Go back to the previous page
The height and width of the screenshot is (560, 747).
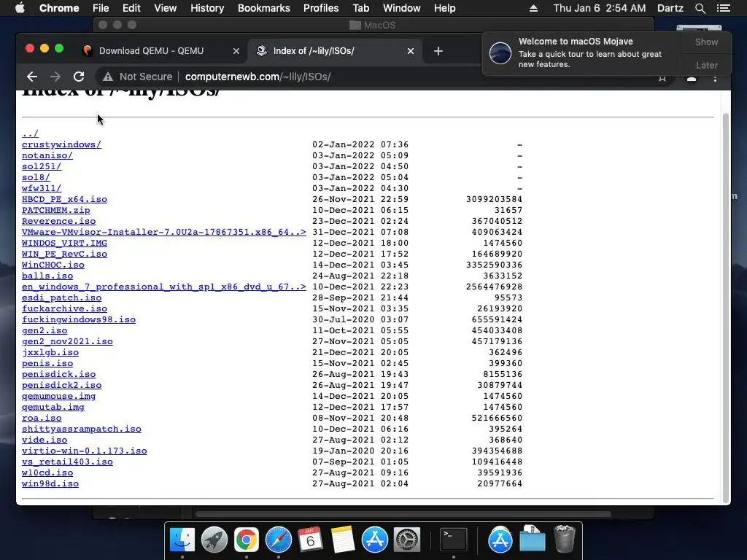click(32, 77)
